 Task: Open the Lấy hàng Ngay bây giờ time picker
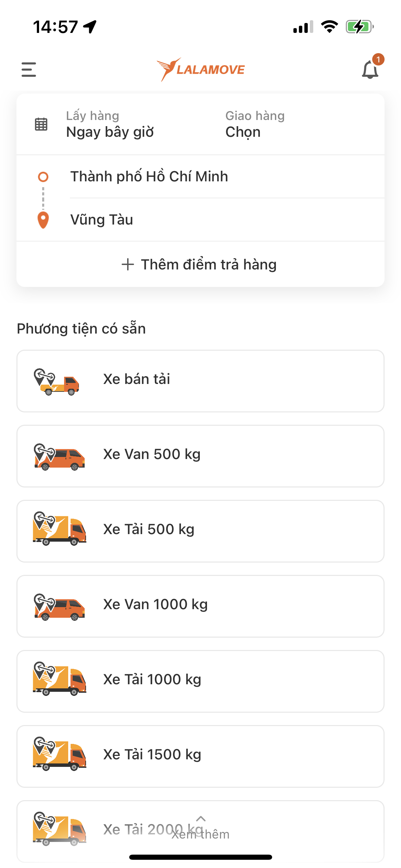tap(110, 124)
